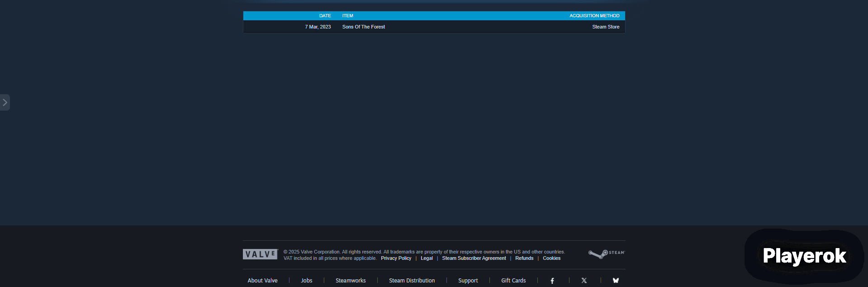Click the Valve logo in footer
The width and height of the screenshot is (868, 287).
click(260, 254)
